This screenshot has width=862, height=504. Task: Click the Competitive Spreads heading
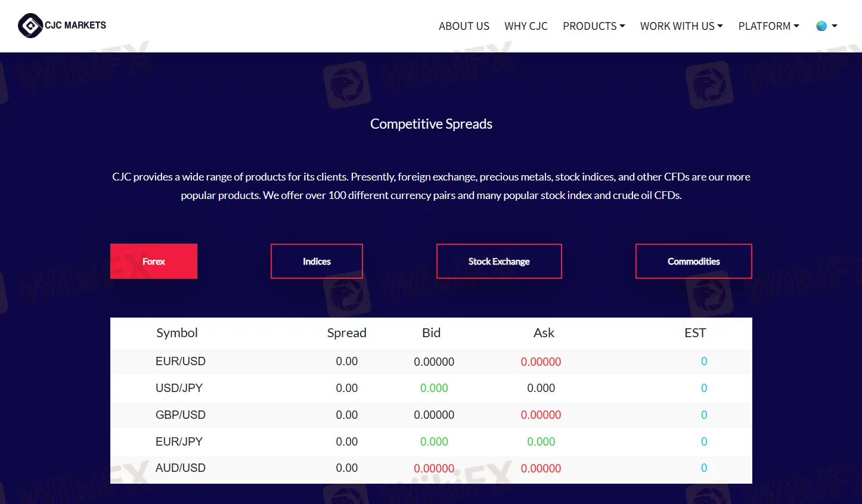point(431,124)
